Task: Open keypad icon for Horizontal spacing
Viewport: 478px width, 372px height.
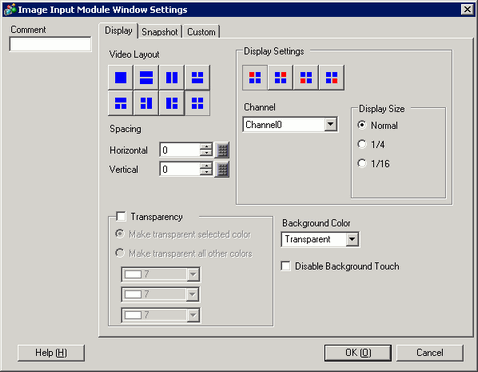Action: 222,150
